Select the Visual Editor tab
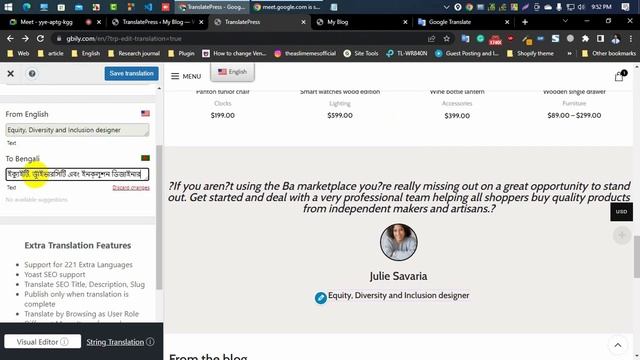The width and height of the screenshot is (640, 360). (42, 342)
